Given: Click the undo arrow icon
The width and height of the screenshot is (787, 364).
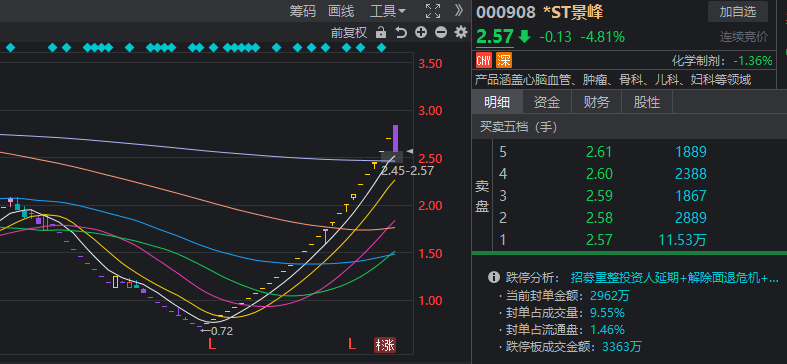Looking at the screenshot, I should 401,33.
